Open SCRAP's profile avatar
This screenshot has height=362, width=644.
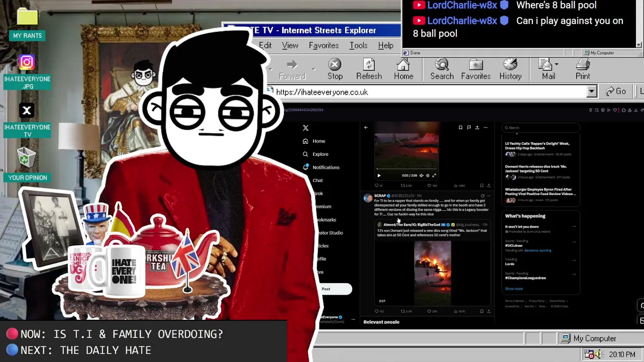tap(368, 198)
